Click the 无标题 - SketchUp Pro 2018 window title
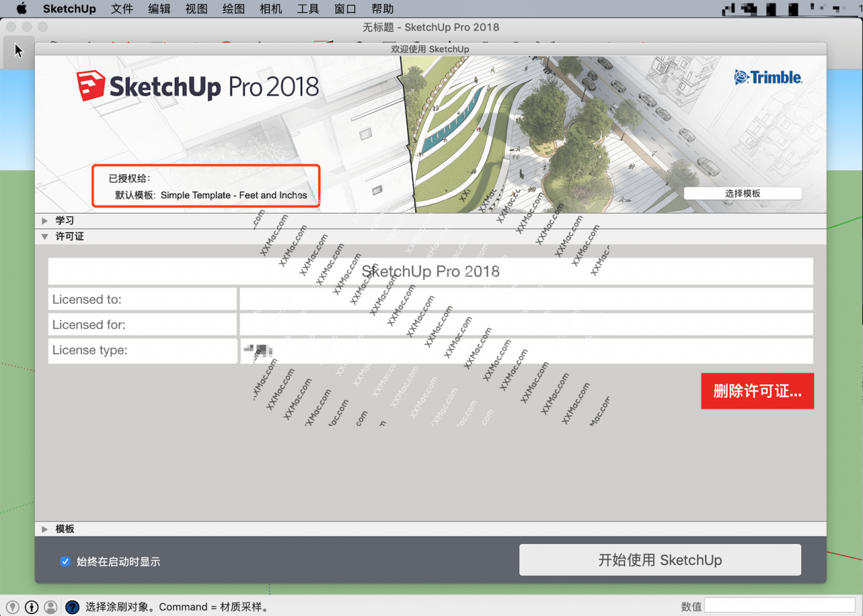The image size is (863, 616). click(431, 27)
